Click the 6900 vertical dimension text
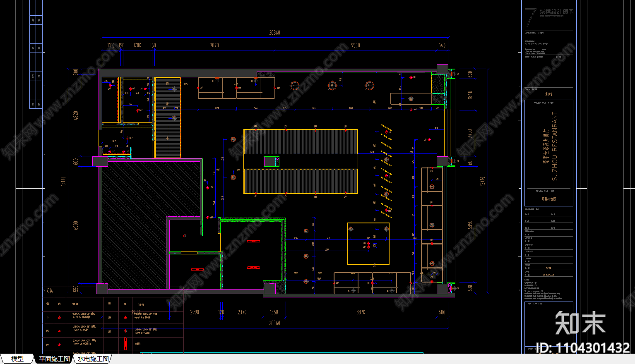The width and height of the screenshot is (635, 364). [x=76, y=226]
